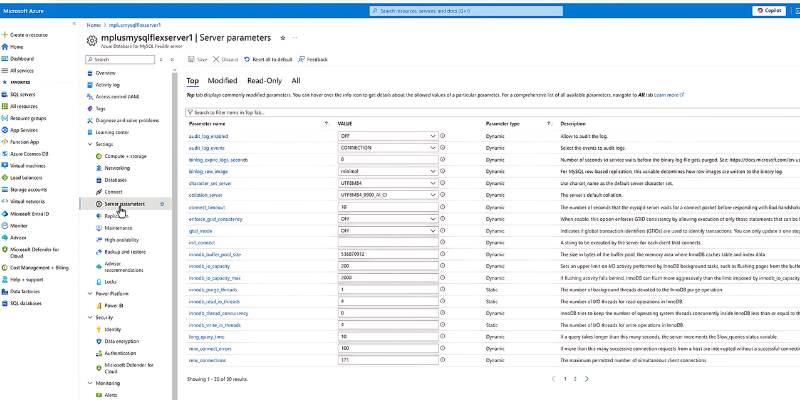The height and width of the screenshot is (400, 800).
Task: Click the Create a resource plus icon
Action: [x=5, y=35]
